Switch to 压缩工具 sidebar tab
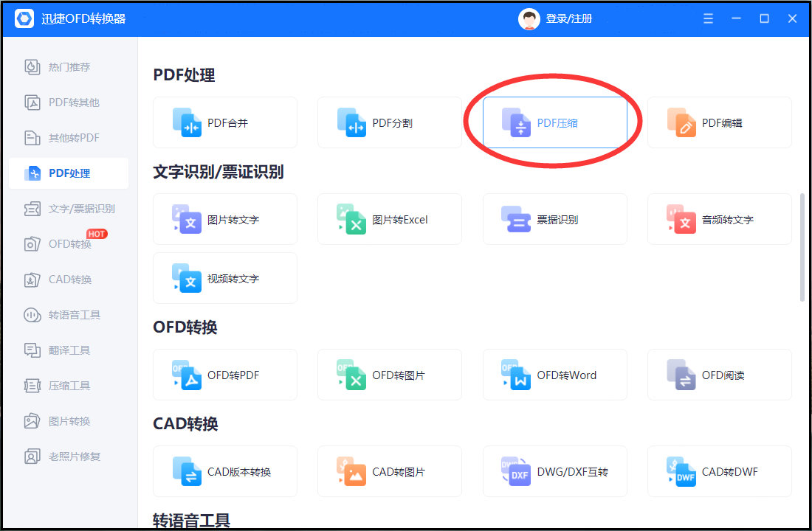Image resolution: width=812 pixels, height=531 pixels. (x=69, y=386)
